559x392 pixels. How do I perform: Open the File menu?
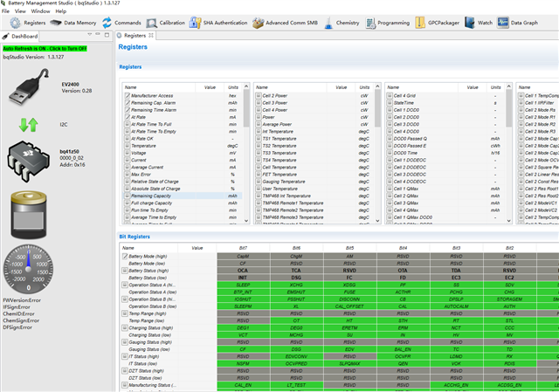pyautogui.click(x=5, y=11)
